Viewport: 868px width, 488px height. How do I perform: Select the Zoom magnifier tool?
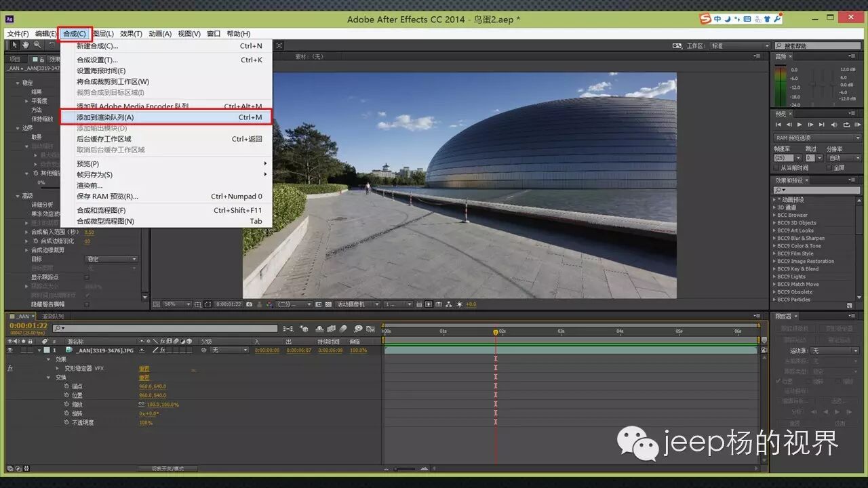[37, 45]
